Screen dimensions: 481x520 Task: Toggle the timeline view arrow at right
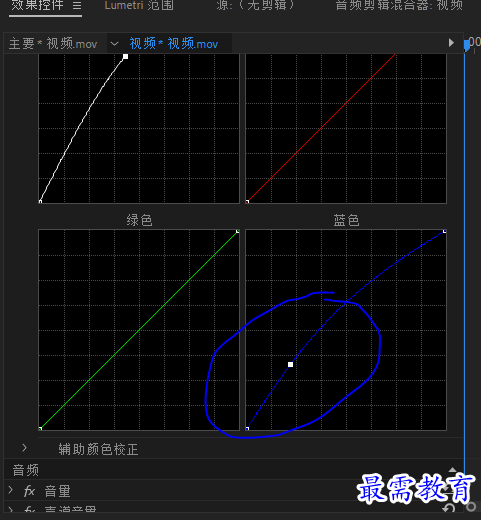pyautogui.click(x=451, y=43)
